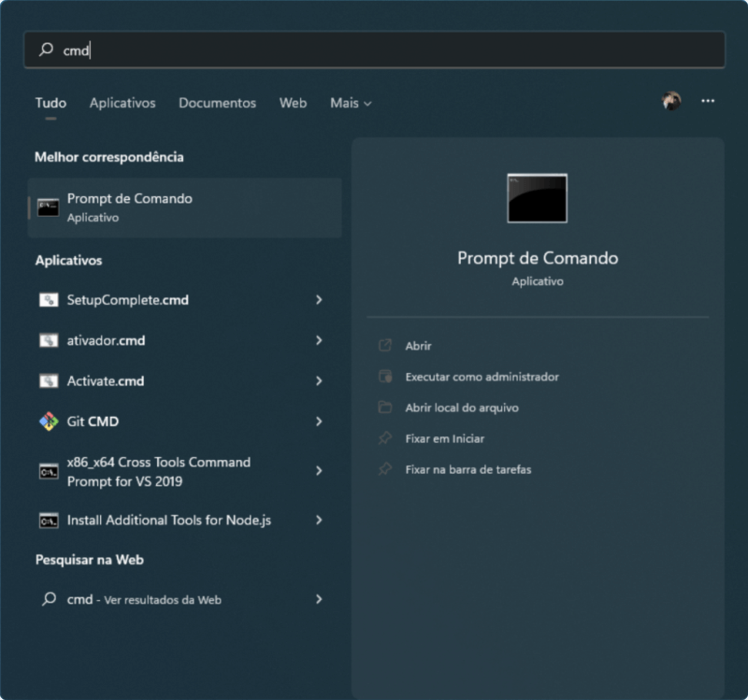The width and height of the screenshot is (748, 700).
Task: Expand Activate.cmd options chevron
Action: [319, 381]
